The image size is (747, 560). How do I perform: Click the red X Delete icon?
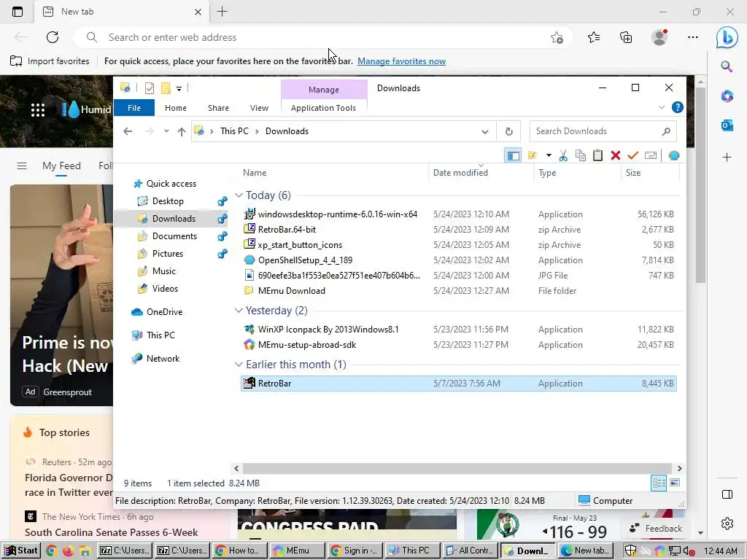coord(616,156)
